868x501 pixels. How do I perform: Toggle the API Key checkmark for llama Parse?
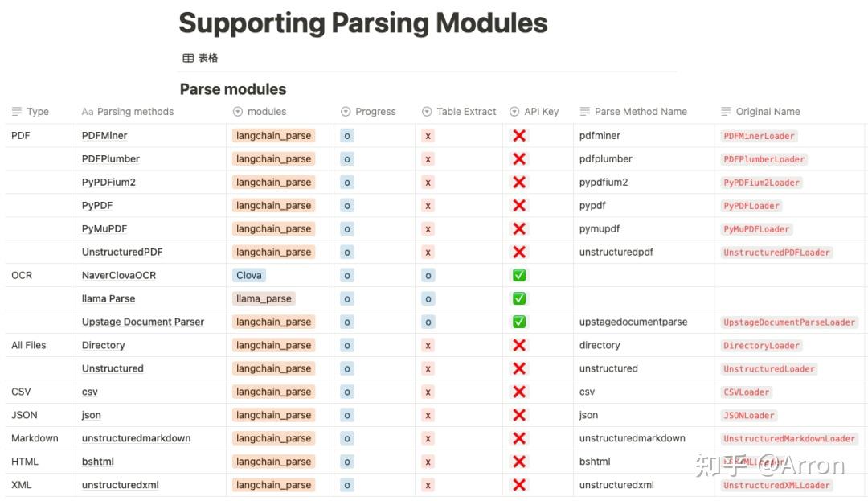tap(519, 298)
